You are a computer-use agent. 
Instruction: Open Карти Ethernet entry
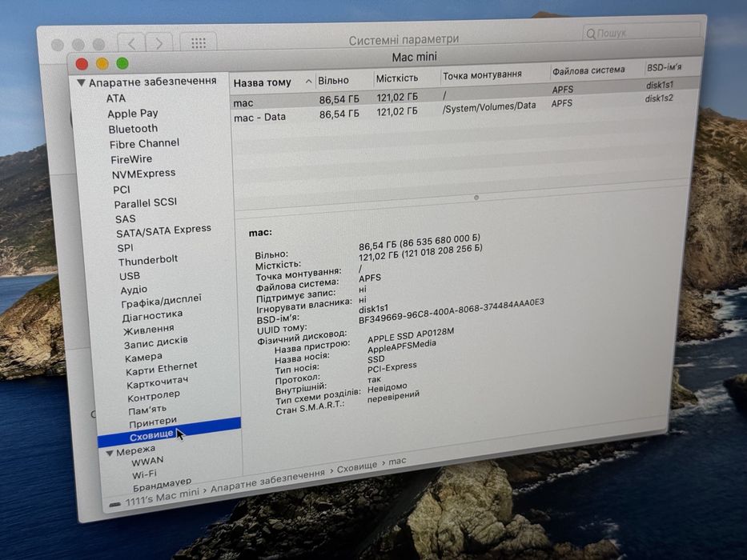coord(161,369)
